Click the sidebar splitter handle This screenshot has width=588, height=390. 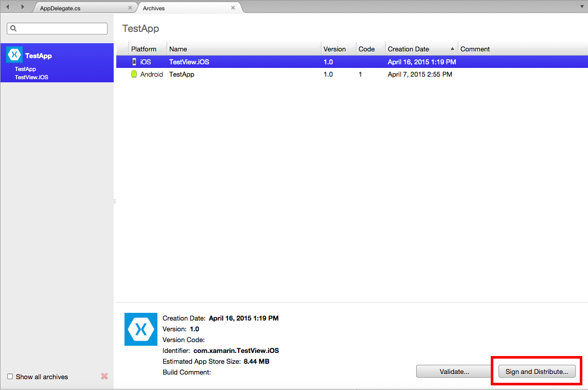tap(115, 201)
